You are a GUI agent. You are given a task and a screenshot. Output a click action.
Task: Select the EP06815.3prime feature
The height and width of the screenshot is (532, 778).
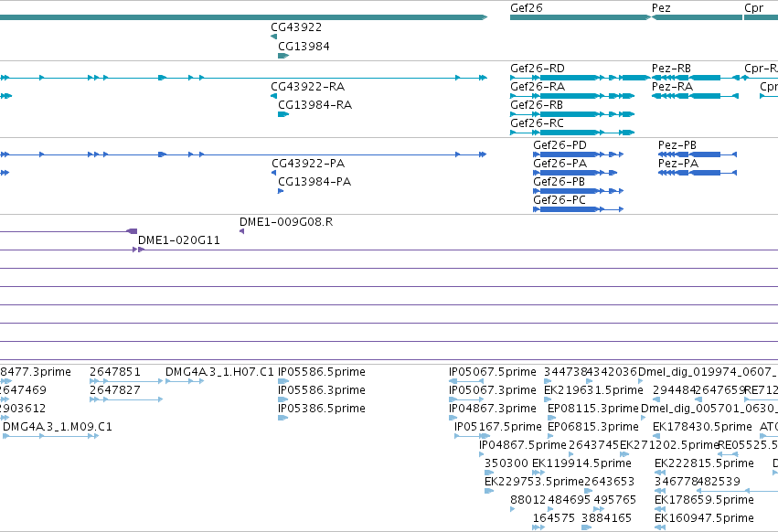(x=550, y=436)
